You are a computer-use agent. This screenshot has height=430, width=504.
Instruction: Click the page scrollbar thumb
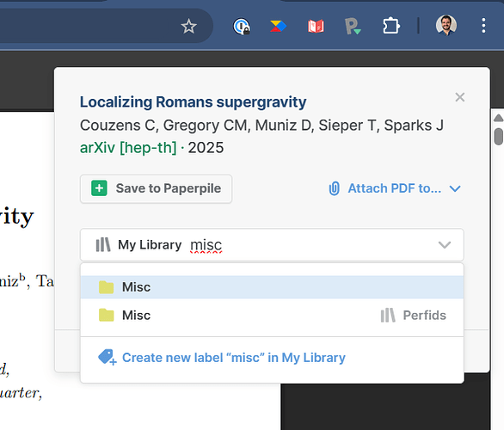tap(499, 136)
